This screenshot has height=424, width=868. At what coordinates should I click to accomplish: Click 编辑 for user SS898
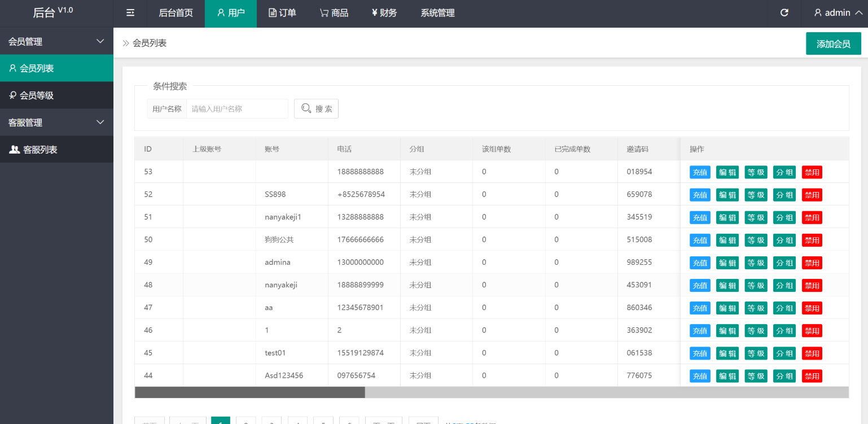click(727, 195)
